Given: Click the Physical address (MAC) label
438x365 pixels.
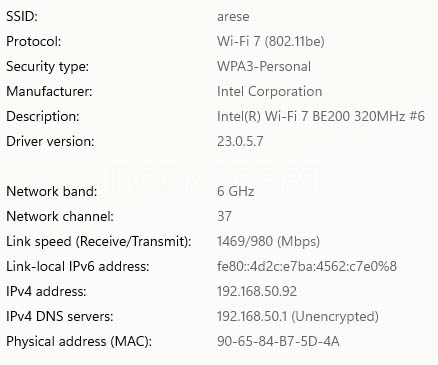Looking at the screenshot, I should click(79, 341).
